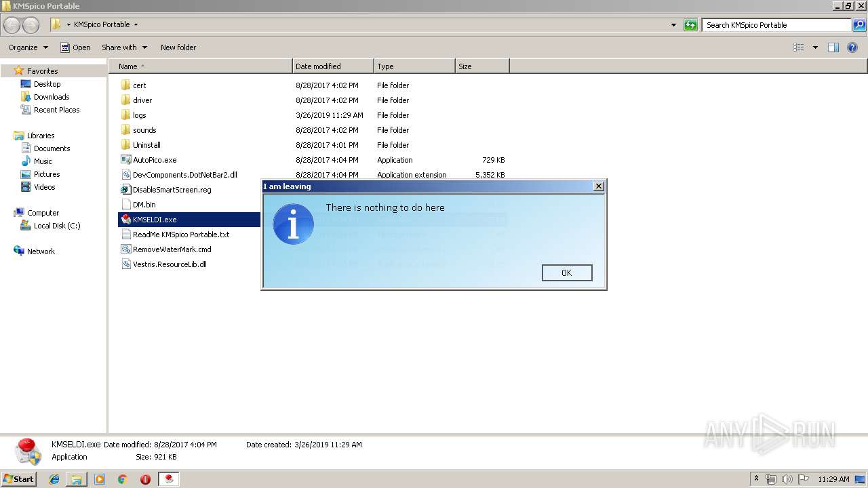Open the cert folder icon

(125, 85)
